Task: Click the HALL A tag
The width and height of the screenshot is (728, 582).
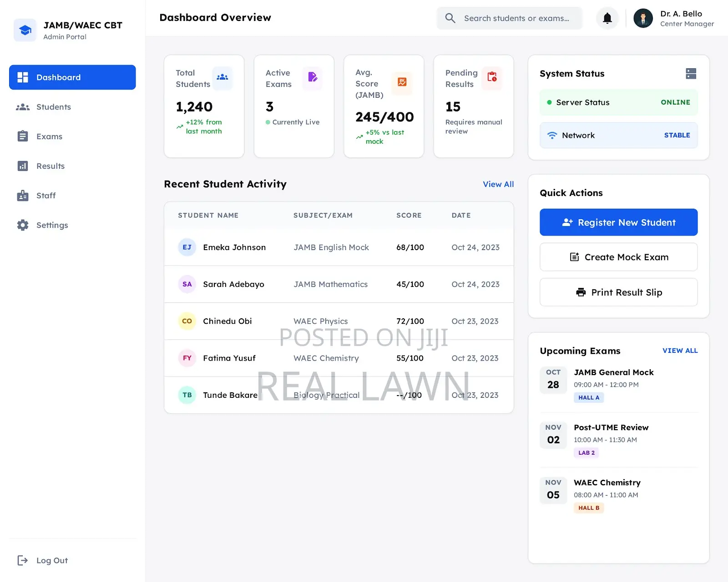Action: pyautogui.click(x=589, y=397)
